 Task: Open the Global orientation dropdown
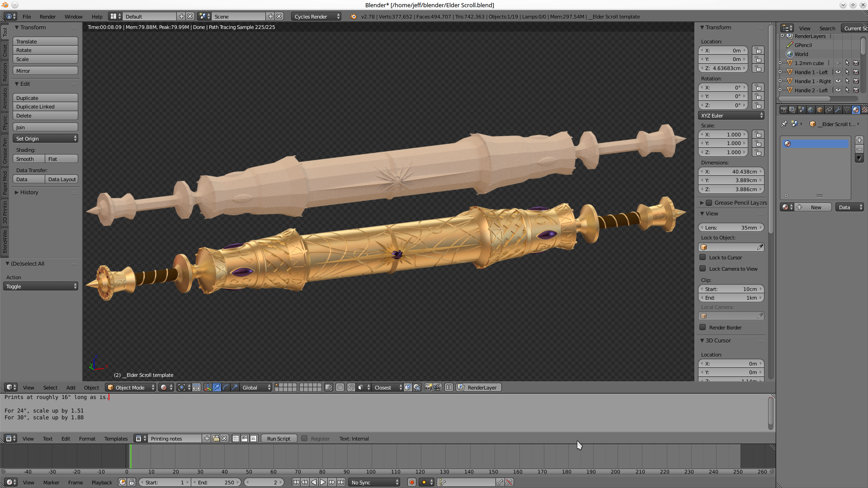coord(256,387)
